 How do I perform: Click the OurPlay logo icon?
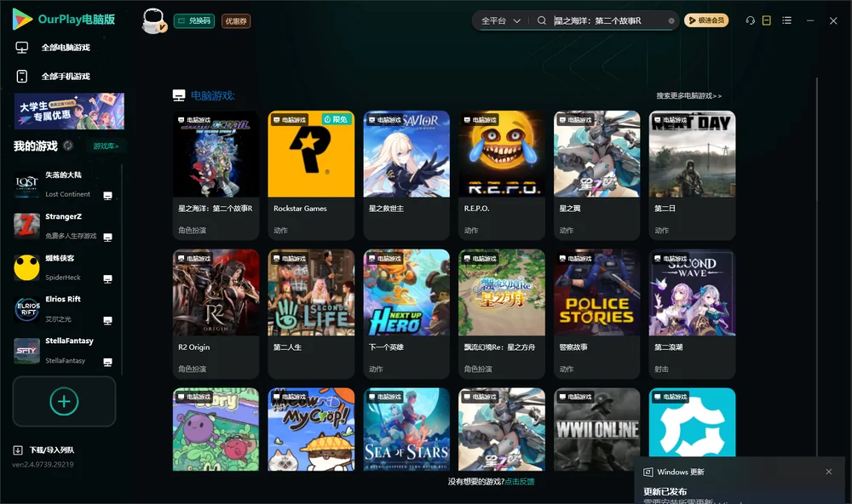(x=22, y=19)
